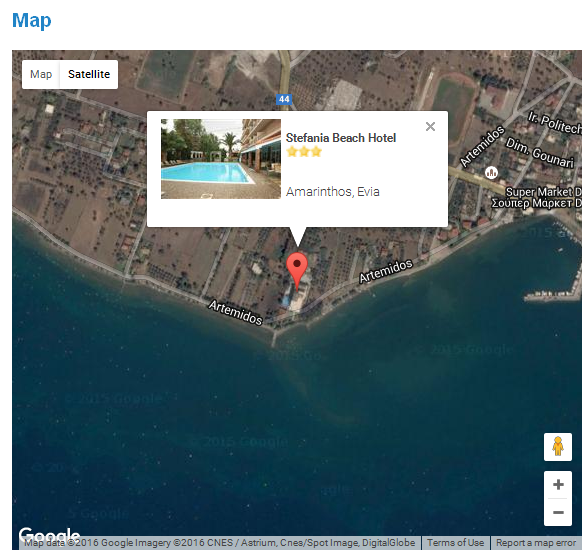Click the map data copyright attribution text

pos(220,543)
